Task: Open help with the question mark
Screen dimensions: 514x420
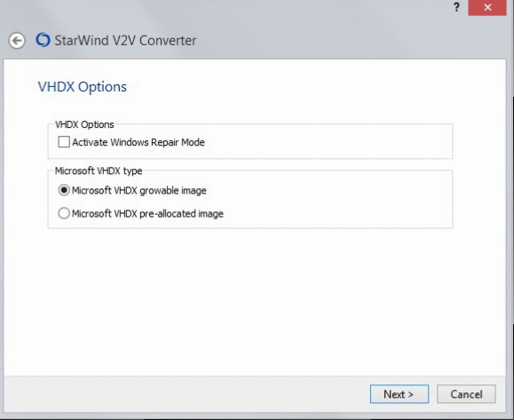Action: pyautogui.click(x=456, y=7)
